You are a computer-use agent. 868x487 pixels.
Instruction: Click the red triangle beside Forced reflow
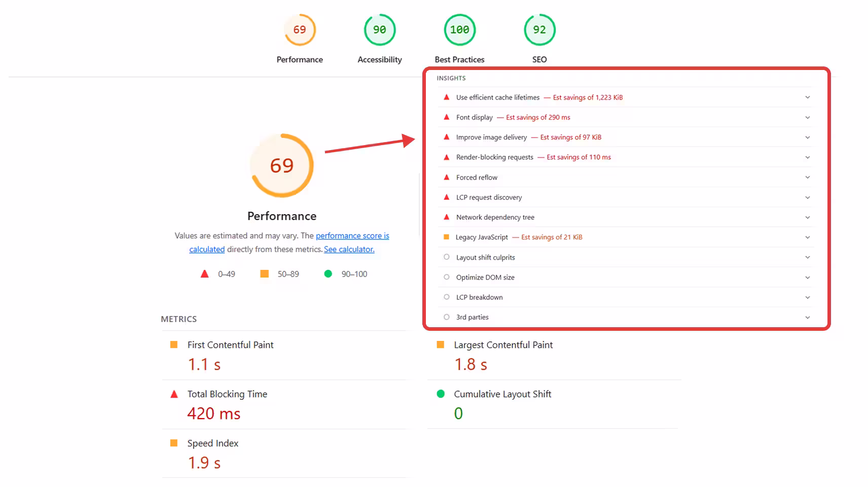(447, 177)
